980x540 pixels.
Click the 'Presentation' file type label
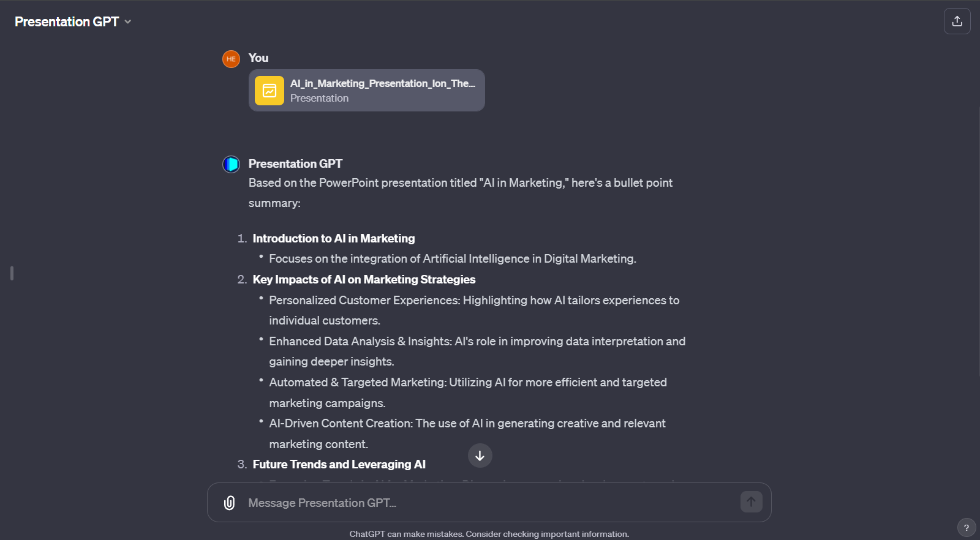(x=319, y=98)
